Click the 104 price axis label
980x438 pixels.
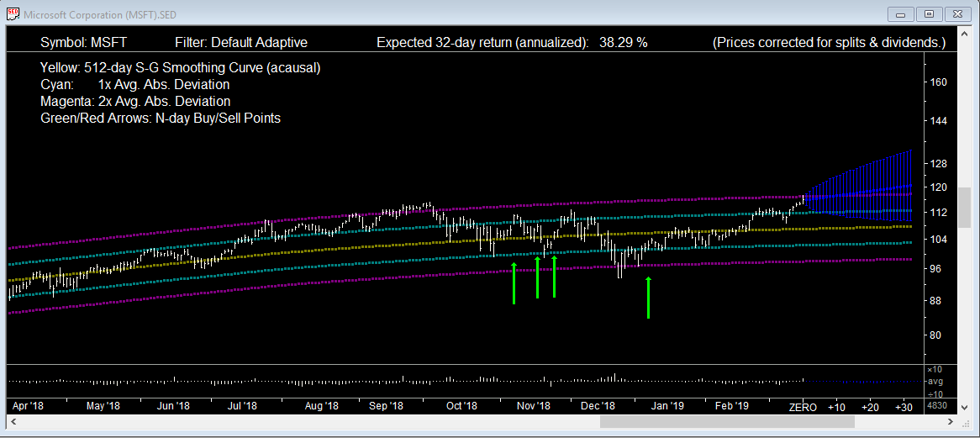click(940, 240)
